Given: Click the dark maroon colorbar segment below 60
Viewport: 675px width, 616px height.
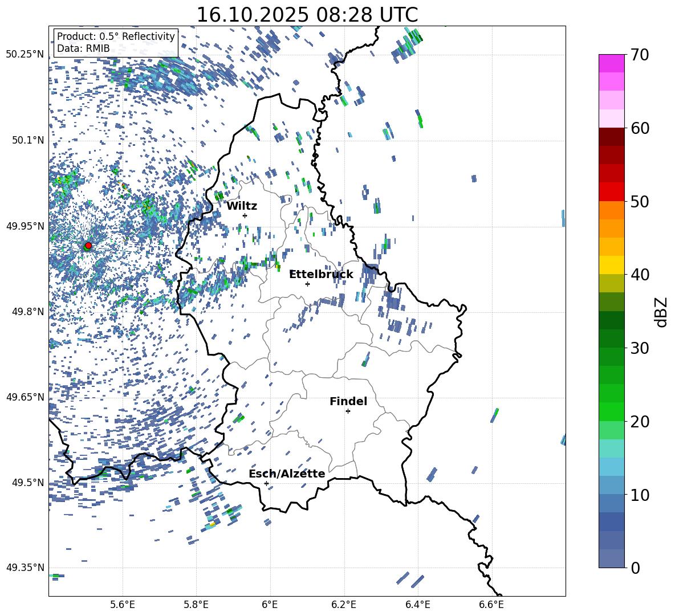Looking at the screenshot, I should (x=611, y=137).
